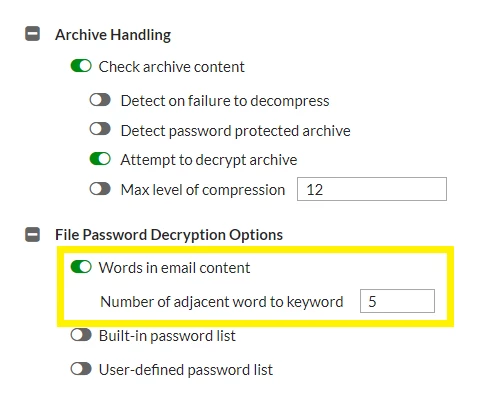Click File Password Decryption Options heading
The height and width of the screenshot is (406, 493).
point(169,235)
